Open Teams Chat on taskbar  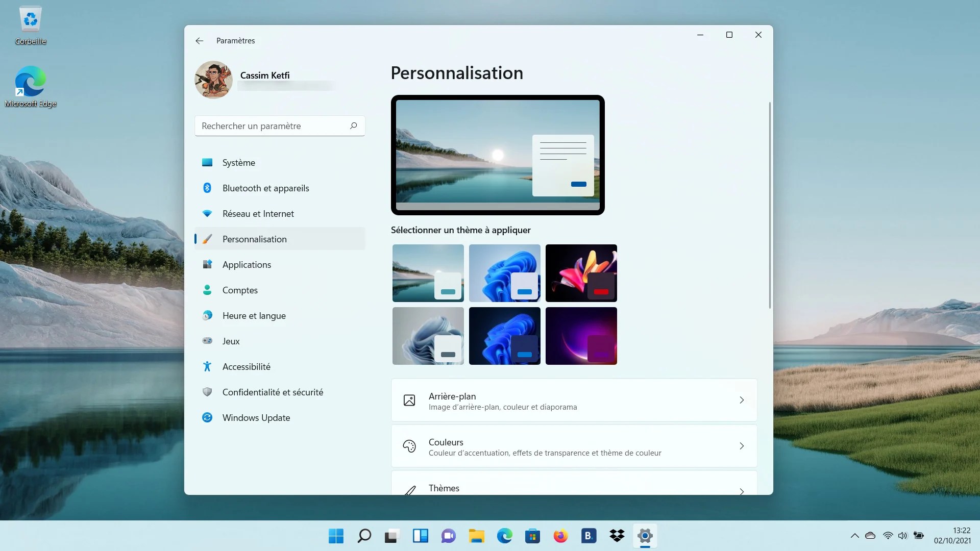coord(448,536)
